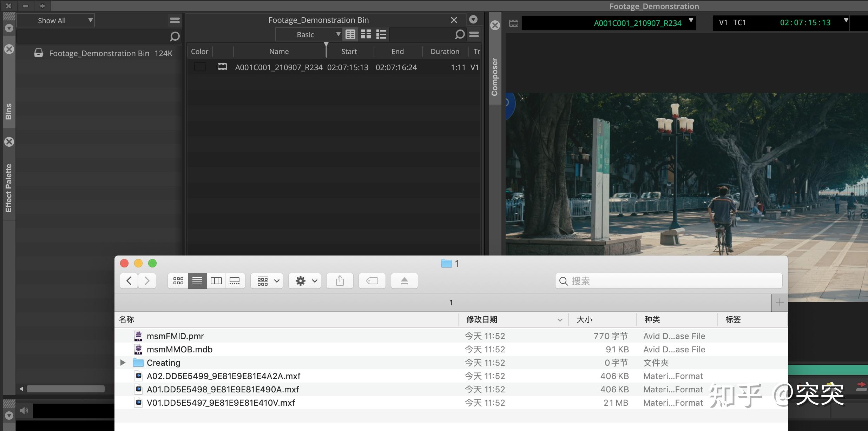Sort by Duration column header
Viewport: 868px width, 431px height.
(445, 52)
